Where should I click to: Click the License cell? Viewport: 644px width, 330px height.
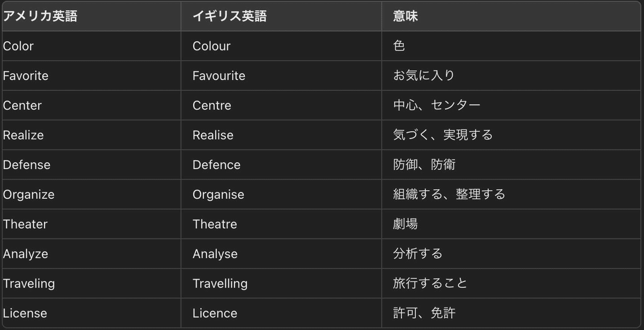tap(25, 313)
